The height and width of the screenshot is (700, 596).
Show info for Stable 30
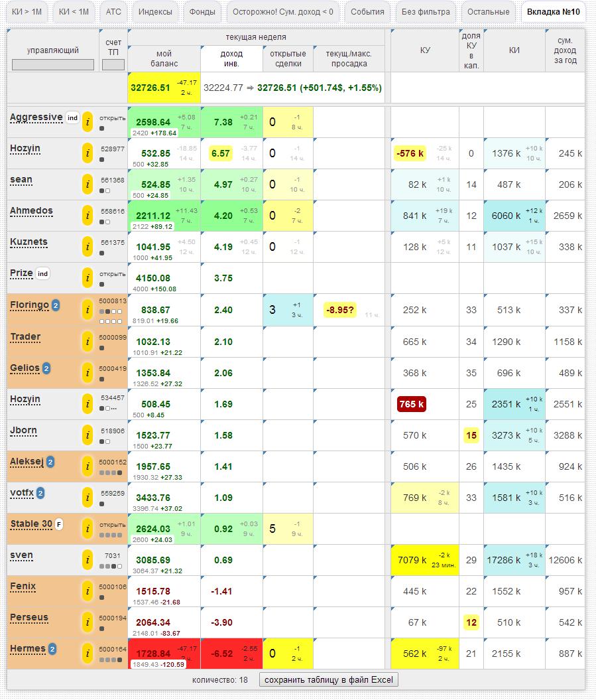pos(88,529)
